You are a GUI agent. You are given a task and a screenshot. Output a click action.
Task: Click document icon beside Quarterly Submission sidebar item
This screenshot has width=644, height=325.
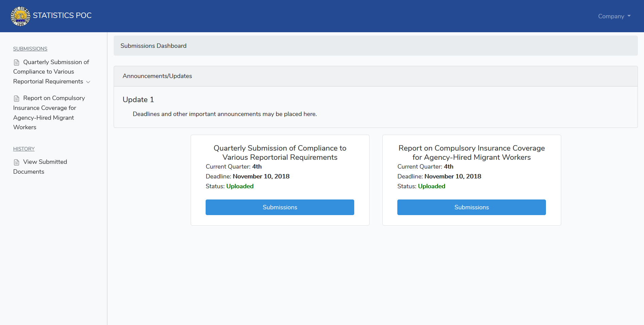[16, 62]
